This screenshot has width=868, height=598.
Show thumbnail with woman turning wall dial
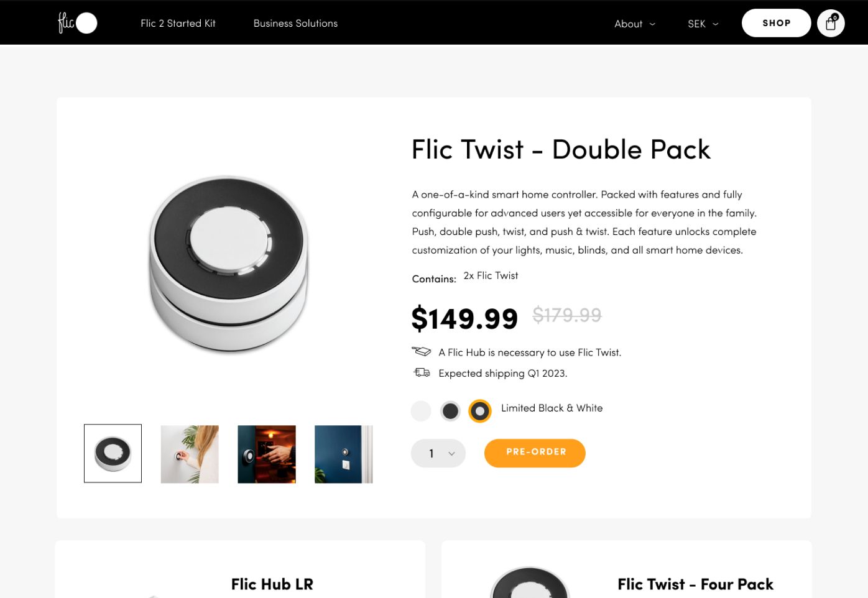pyautogui.click(x=190, y=454)
